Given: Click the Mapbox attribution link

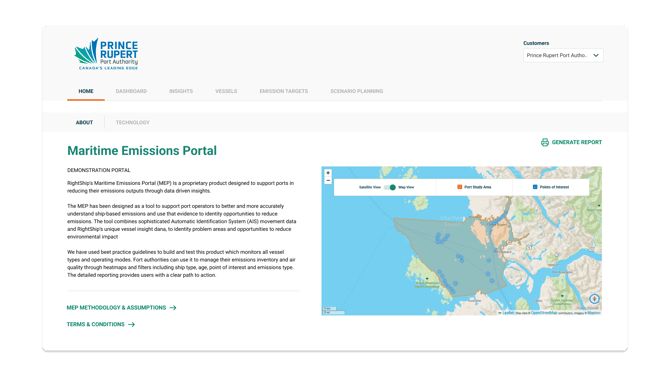Looking at the screenshot, I should (594, 313).
